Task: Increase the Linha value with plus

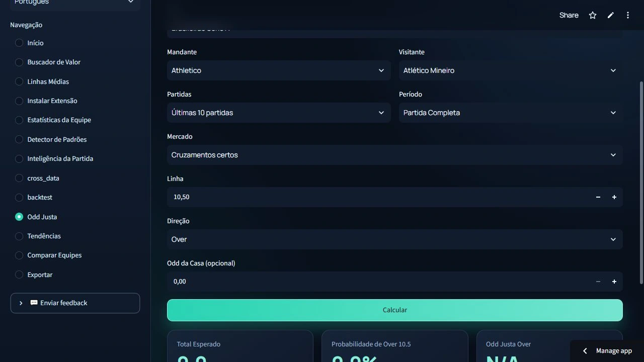Action: tap(614, 197)
